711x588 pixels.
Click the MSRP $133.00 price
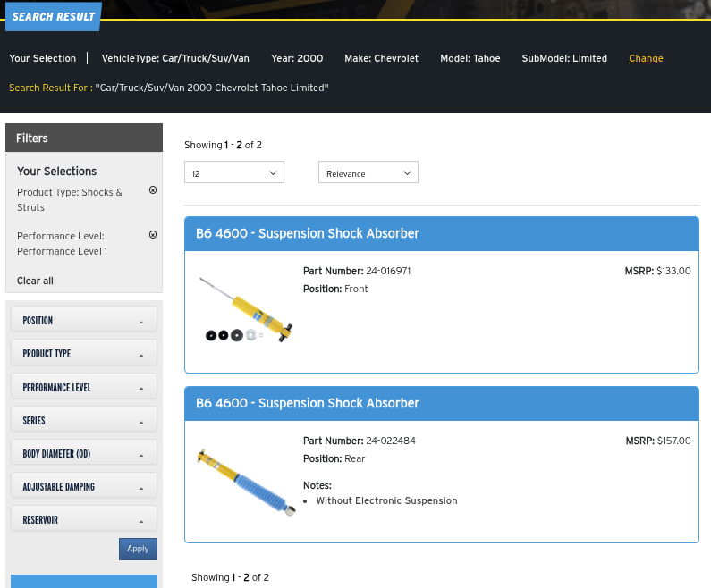[657, 271]
